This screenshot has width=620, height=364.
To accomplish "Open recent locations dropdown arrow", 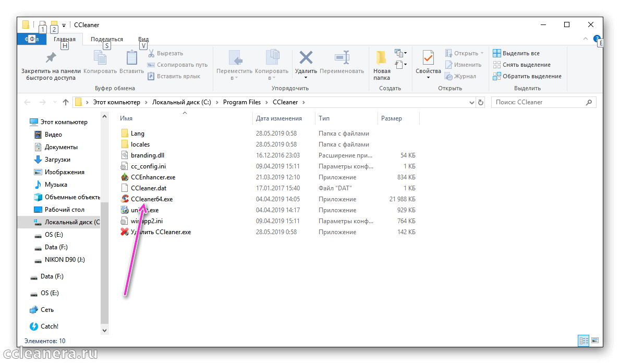I will click(55, 103).
